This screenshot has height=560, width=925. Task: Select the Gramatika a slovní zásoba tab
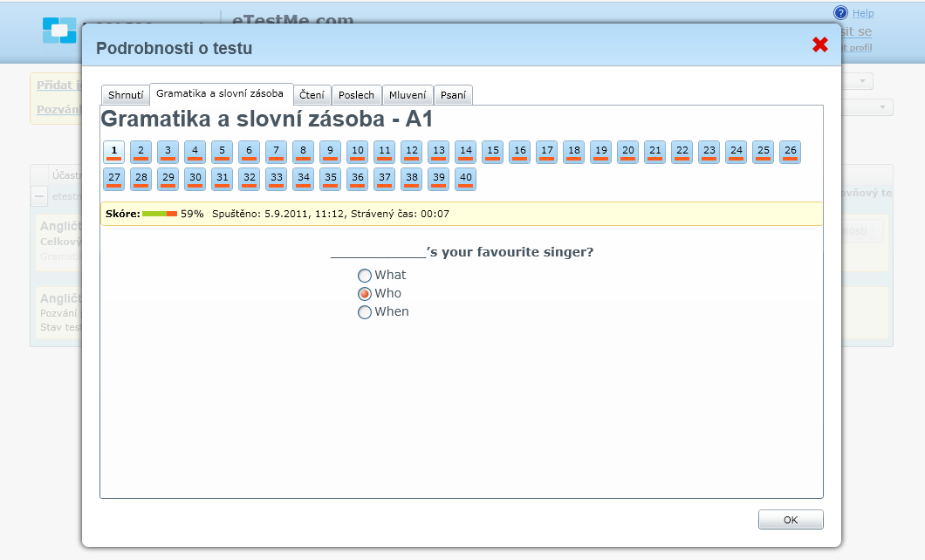pyautogui.click(x=220, y=93)
